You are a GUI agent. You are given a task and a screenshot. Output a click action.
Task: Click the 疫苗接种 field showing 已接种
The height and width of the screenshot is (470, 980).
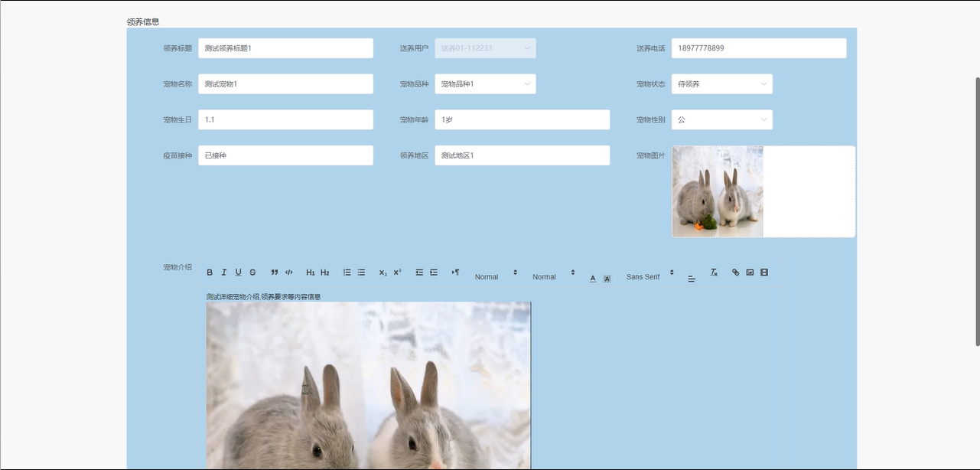pos(285,155)
